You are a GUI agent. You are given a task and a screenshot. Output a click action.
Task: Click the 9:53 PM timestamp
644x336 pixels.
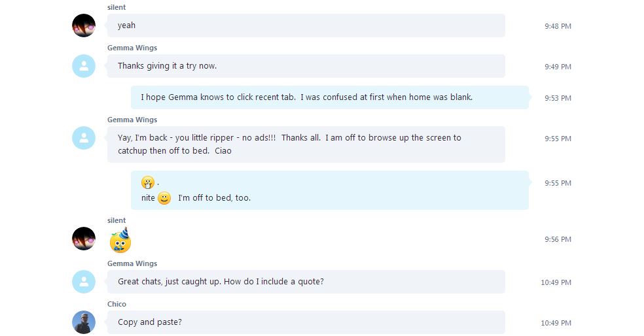coord(558,98)
